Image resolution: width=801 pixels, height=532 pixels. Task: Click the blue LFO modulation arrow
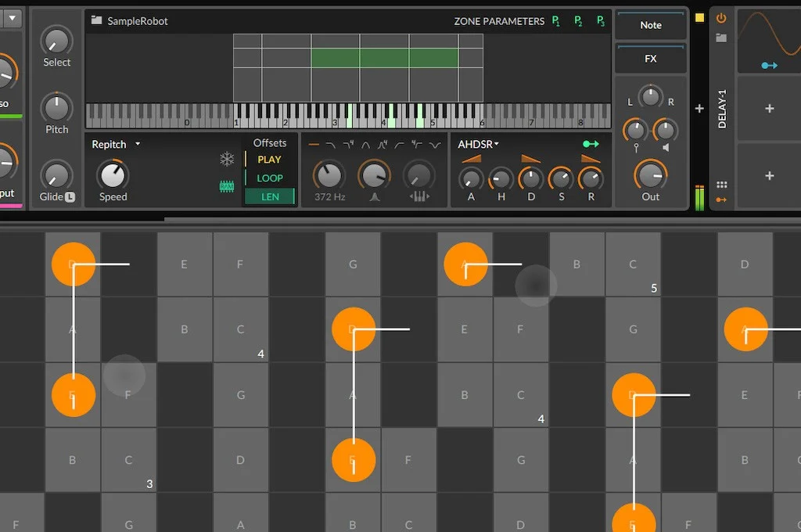click(770, 66)
